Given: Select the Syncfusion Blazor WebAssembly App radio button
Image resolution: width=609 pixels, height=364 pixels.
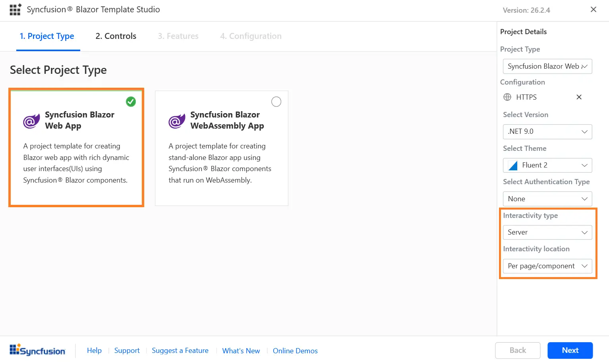Looking at the screenshot, I should (x=276, y=102).
